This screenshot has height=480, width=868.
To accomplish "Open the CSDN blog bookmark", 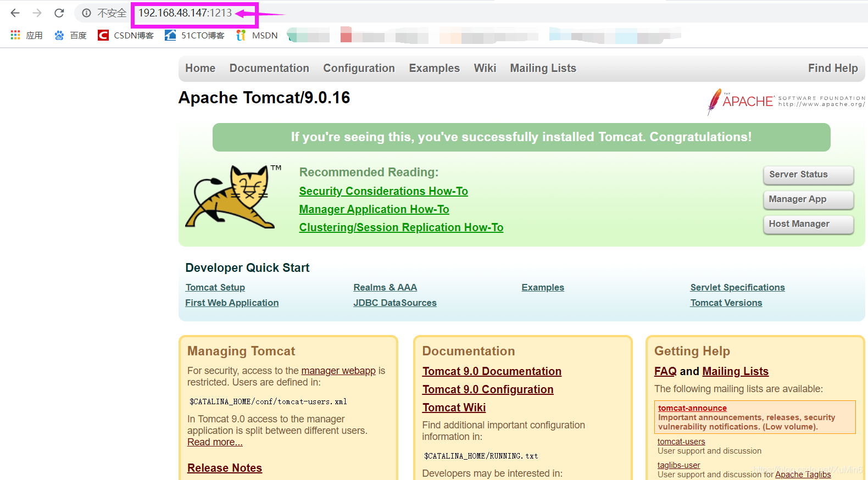I will (126, 35).
